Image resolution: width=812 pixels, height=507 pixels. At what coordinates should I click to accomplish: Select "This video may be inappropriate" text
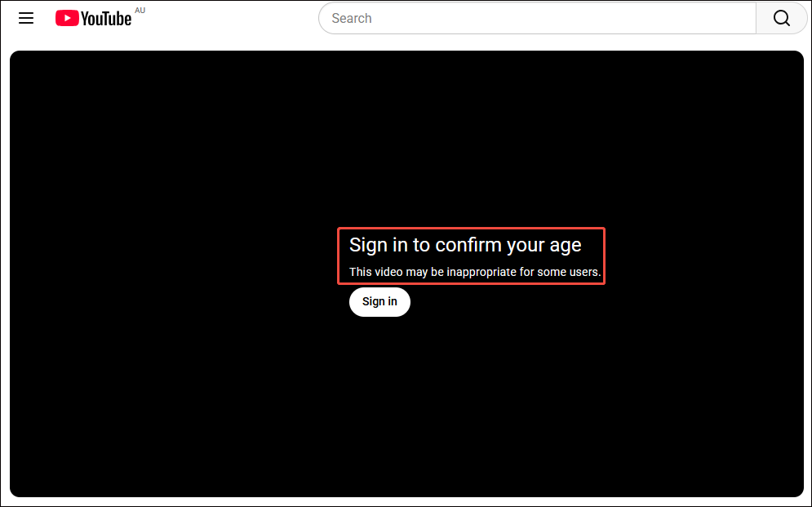(433, 272)
